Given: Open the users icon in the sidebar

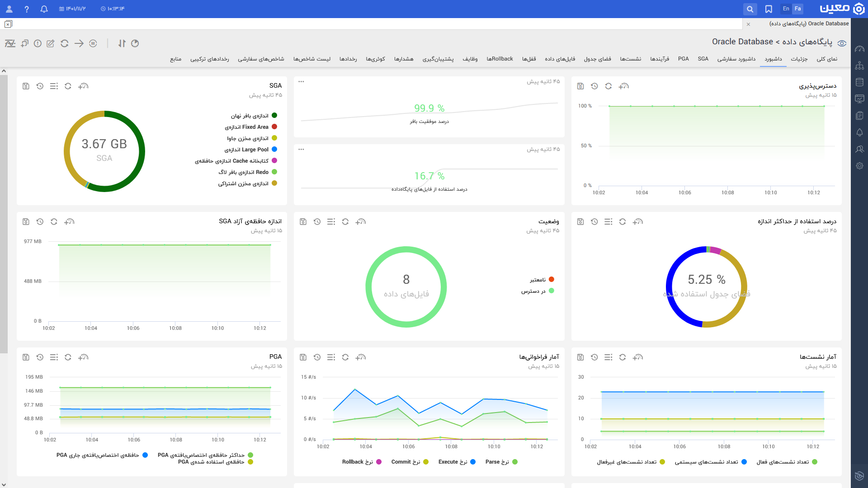Looking at the screenshot, I should (x=859, y=149).
